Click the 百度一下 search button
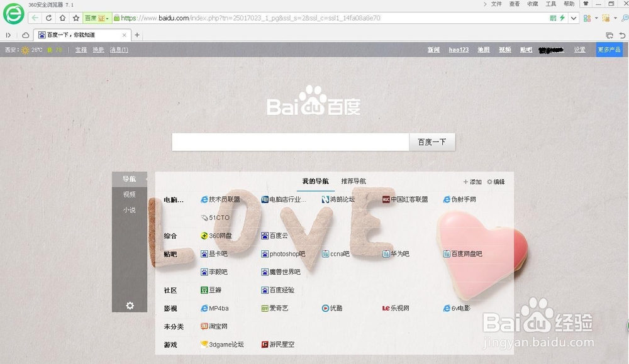This screenshot has width=629, height=364. click(x=432, y=142)
